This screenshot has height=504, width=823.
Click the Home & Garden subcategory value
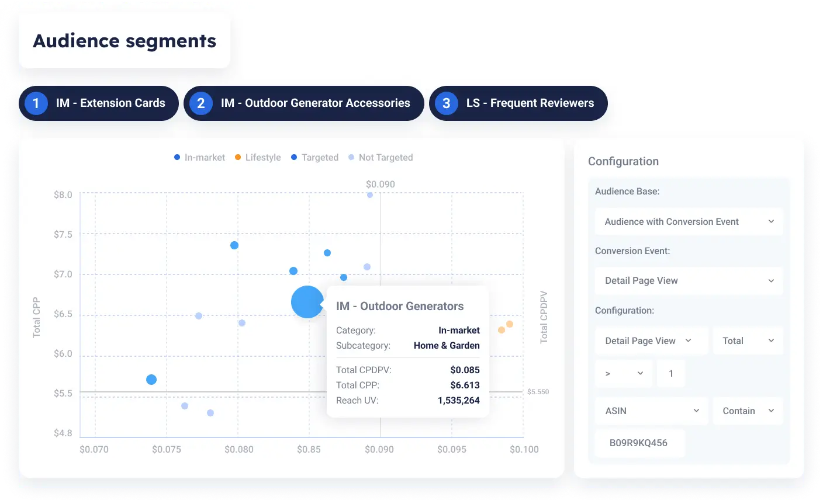tap(447, 346)
